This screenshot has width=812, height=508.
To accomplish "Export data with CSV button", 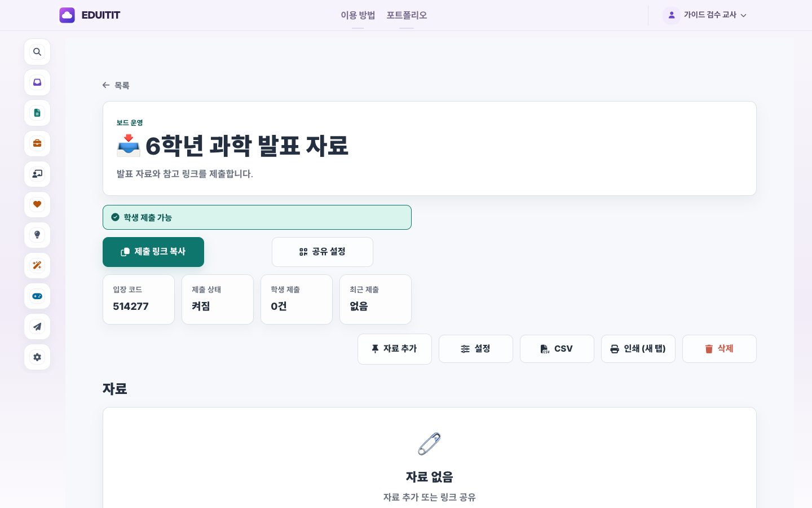I will coord(557,349).
